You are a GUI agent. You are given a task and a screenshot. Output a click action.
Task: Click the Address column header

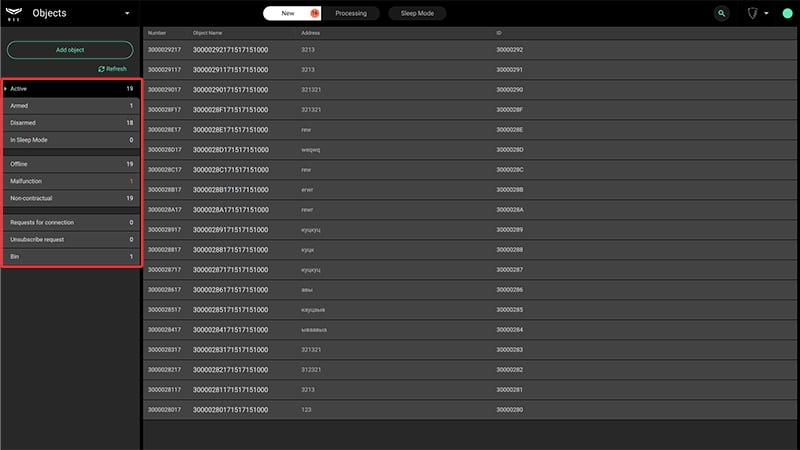[310, 33]
